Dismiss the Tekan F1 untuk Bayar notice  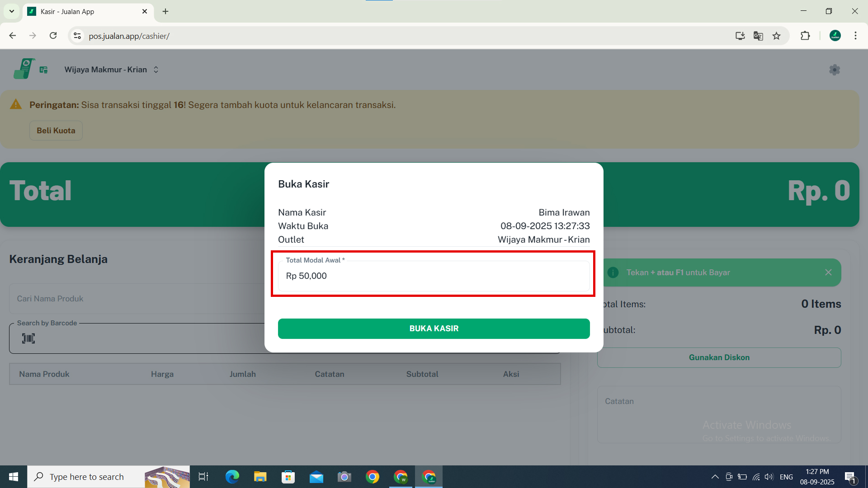point(828,272)
